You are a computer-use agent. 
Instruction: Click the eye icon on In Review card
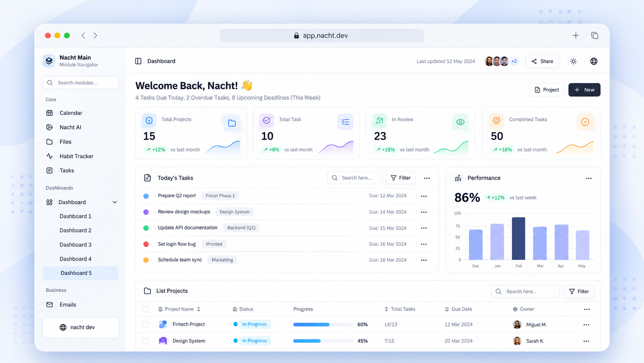[460, 122]
